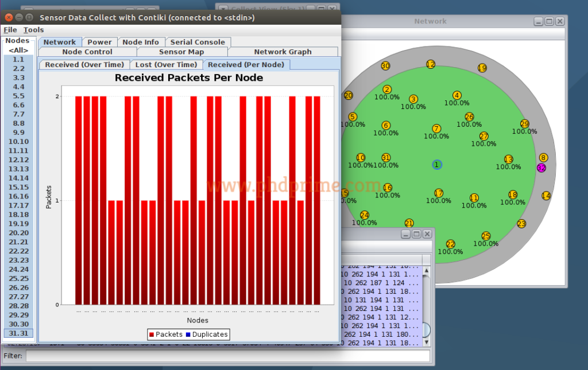Select node 19 at the top of the map

pyautogui.click(x=481, y=68)
